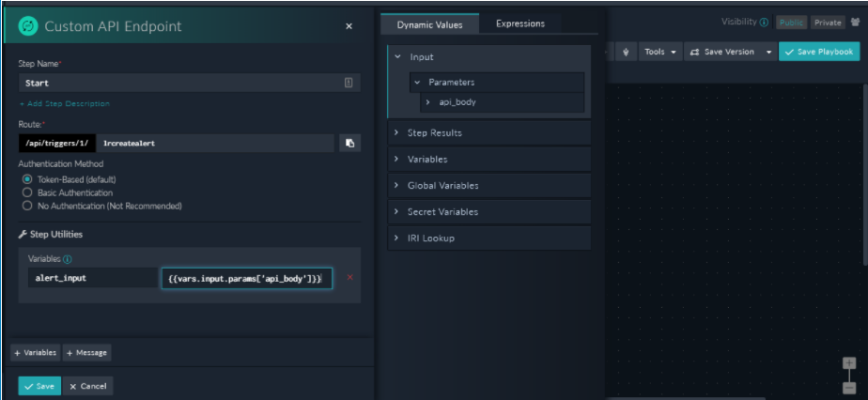Open the Tools dropdown menu
The image size is (868, 400).
point(660,53)
